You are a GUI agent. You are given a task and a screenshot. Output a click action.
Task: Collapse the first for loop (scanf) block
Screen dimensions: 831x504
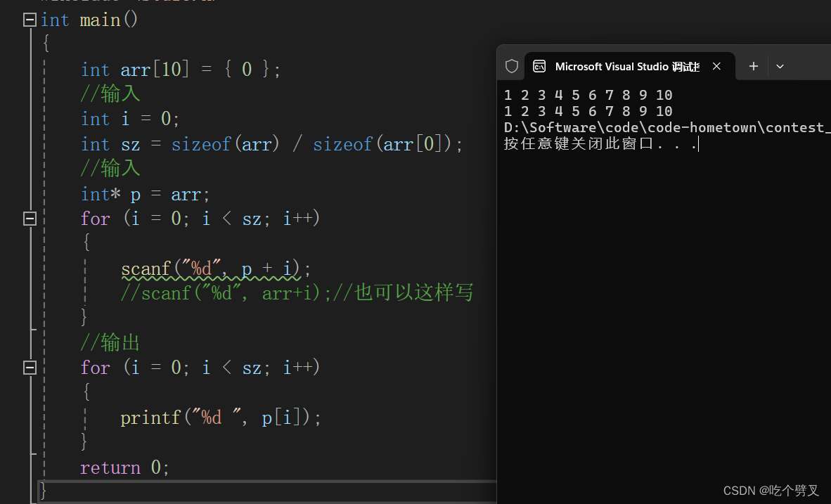point(30,219)
